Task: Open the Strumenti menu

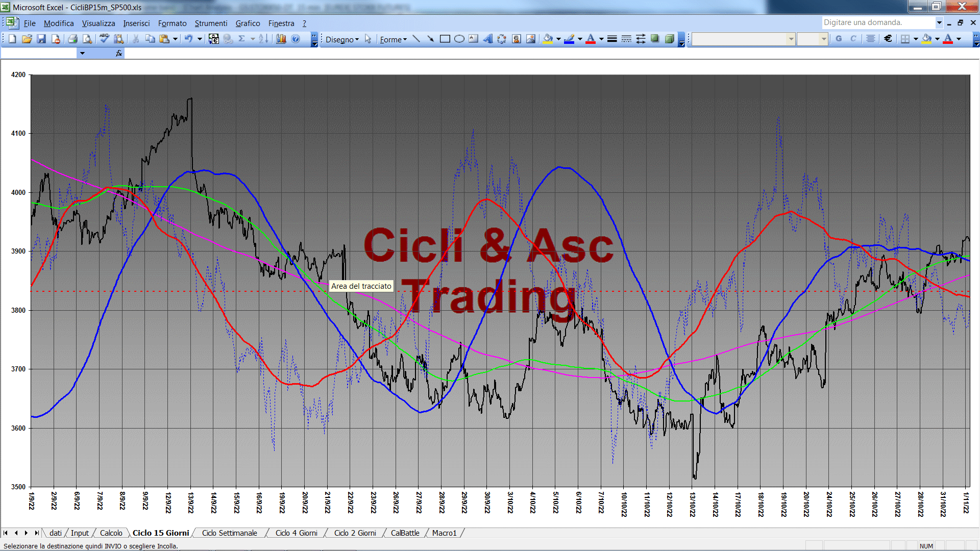Action: coord(211,23)
